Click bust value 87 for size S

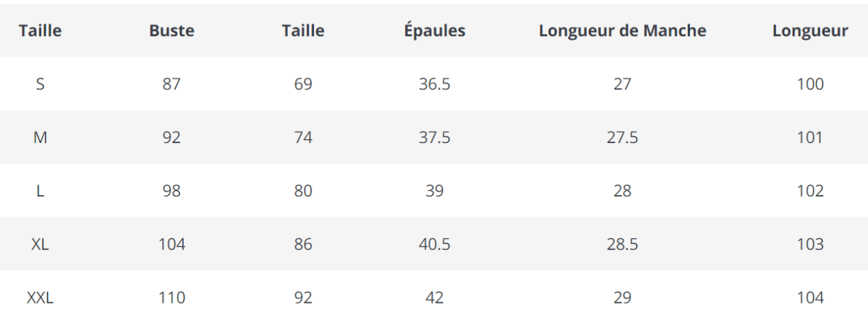point(171,84)
